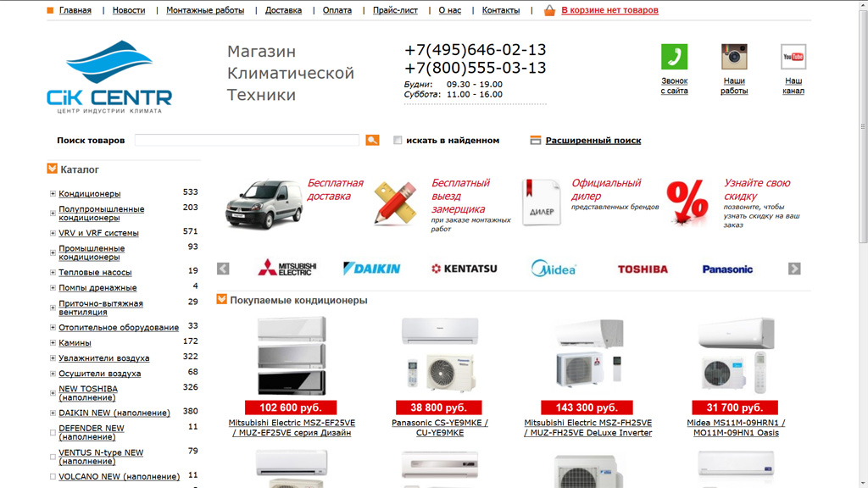Toggle the 'искать в найденном' checkbox
The image size is (868, 488).
point(398,141)
